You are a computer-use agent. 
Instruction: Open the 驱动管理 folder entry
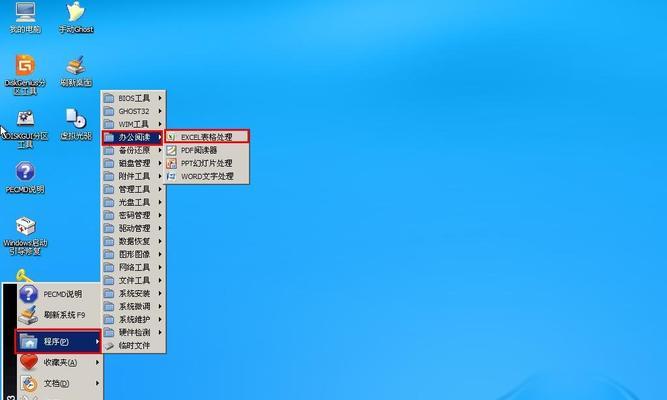(x=133, y=229)
